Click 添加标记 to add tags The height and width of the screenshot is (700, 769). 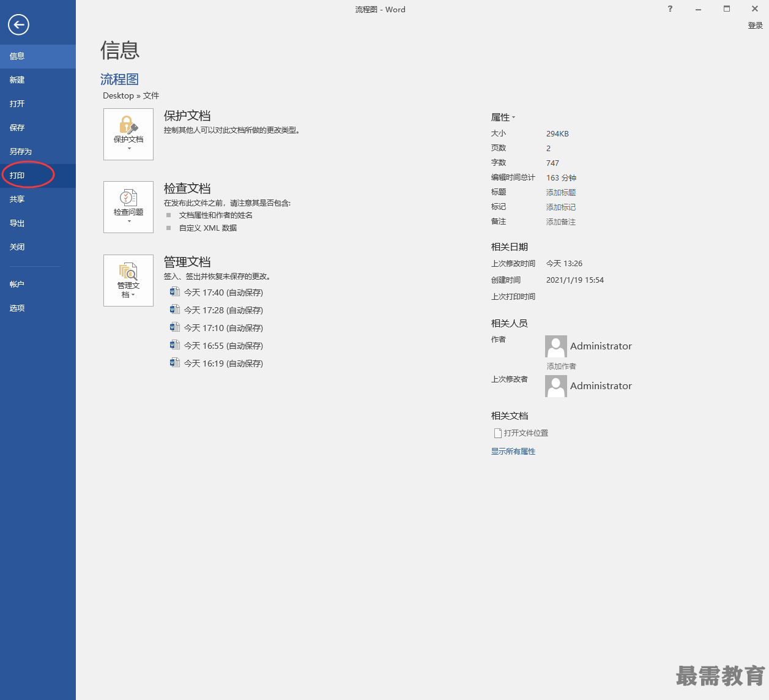(561, 207)
